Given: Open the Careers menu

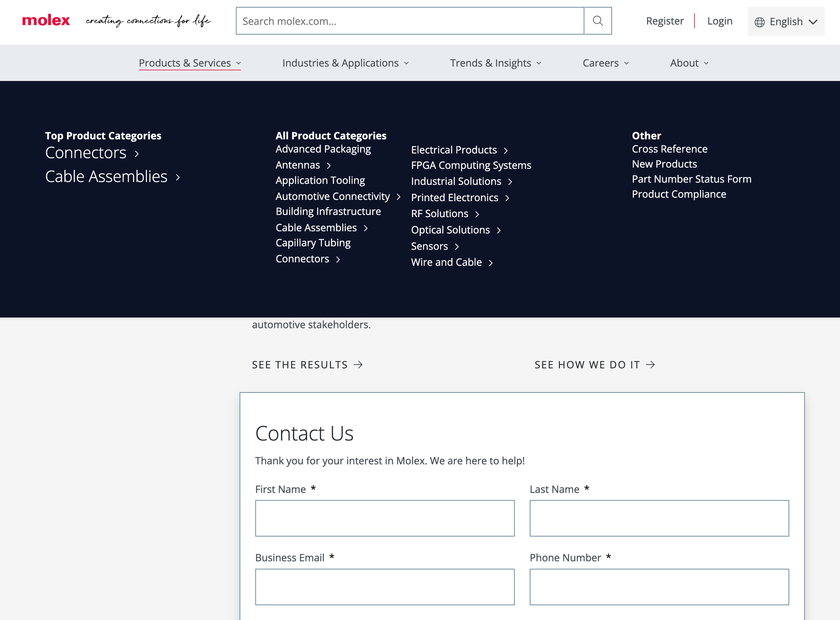Looking at the screenshot, I should tap(605, 63).
